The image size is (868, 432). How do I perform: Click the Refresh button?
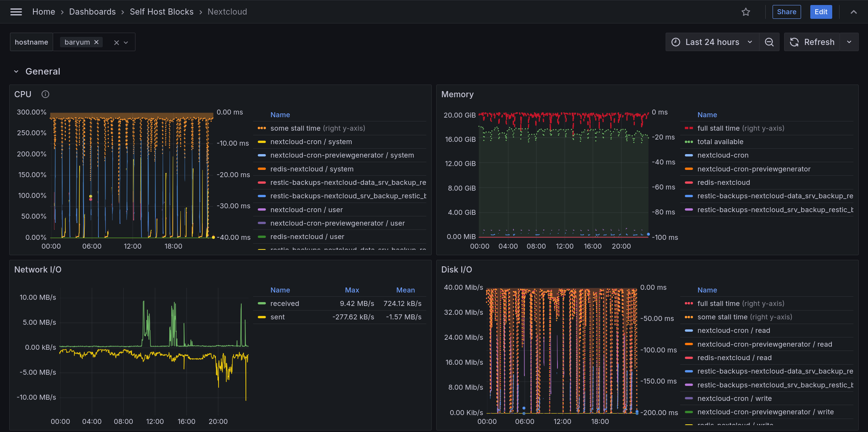812,42
